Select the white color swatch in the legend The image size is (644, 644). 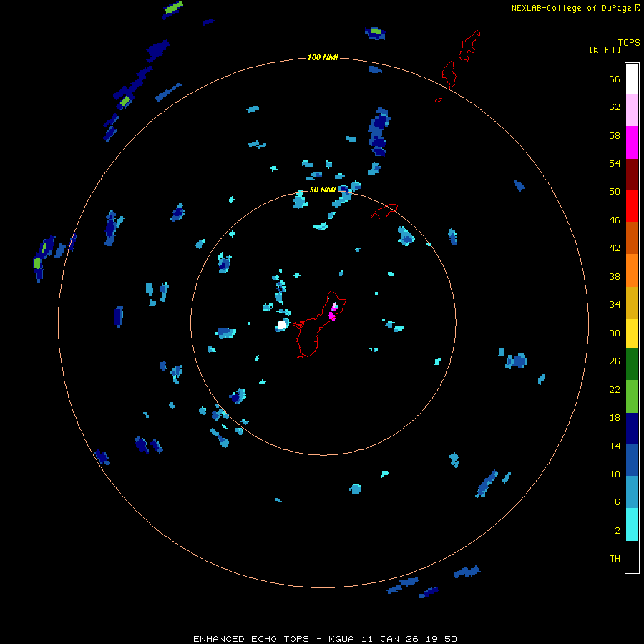(632, 79)
